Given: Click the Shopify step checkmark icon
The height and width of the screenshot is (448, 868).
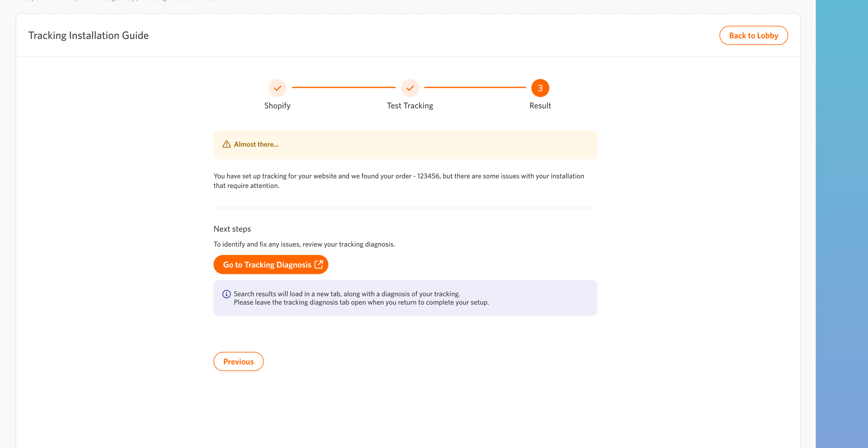Looking at the screenshot, I should pos(277,88).
